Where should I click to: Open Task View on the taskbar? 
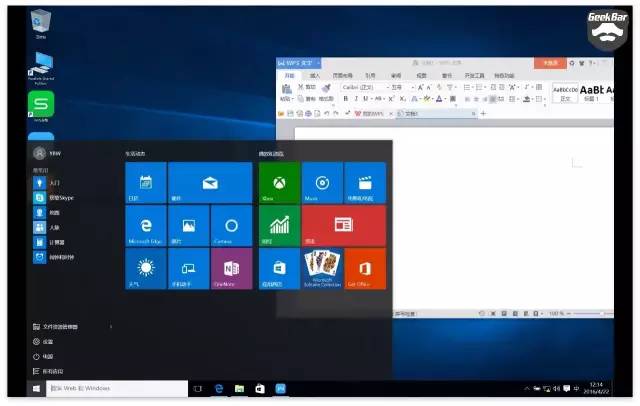tap(198, 389)
